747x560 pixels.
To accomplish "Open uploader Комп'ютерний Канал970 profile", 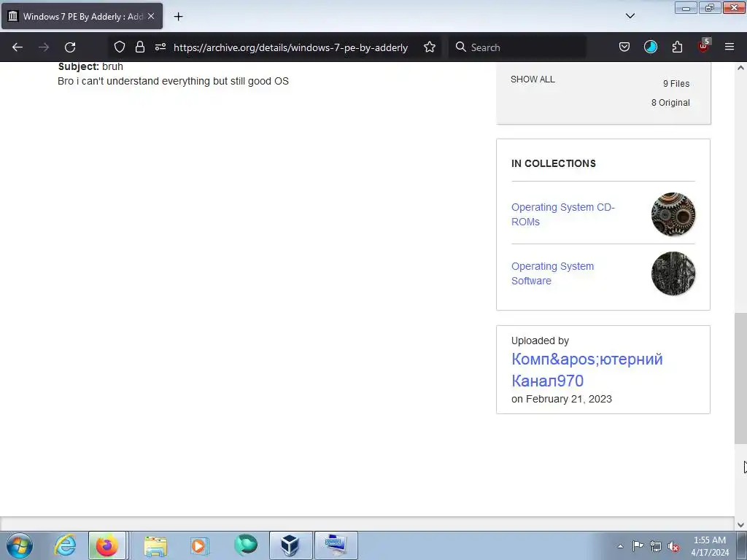I will [x=587, y=370].
